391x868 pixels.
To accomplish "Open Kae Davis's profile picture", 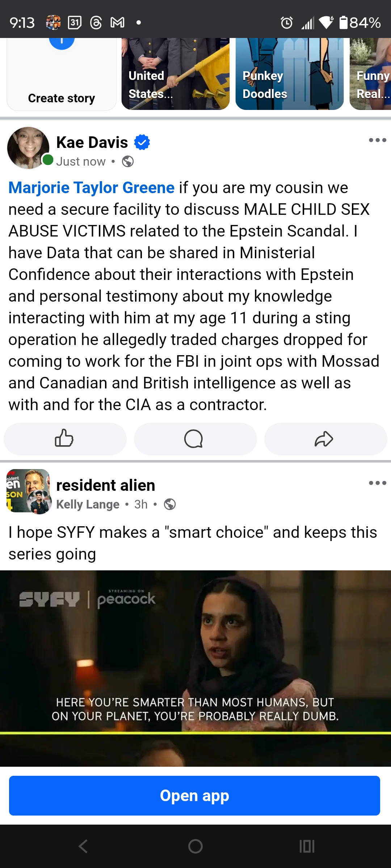I will click(28, 148).
